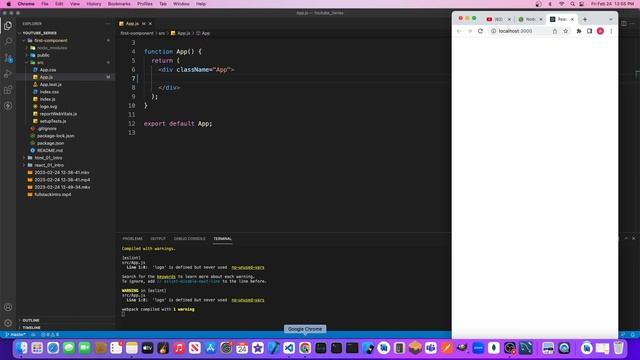Switch to Debug Console panel tab
This screenshot has width=640, height=360.
click(189, 239)
